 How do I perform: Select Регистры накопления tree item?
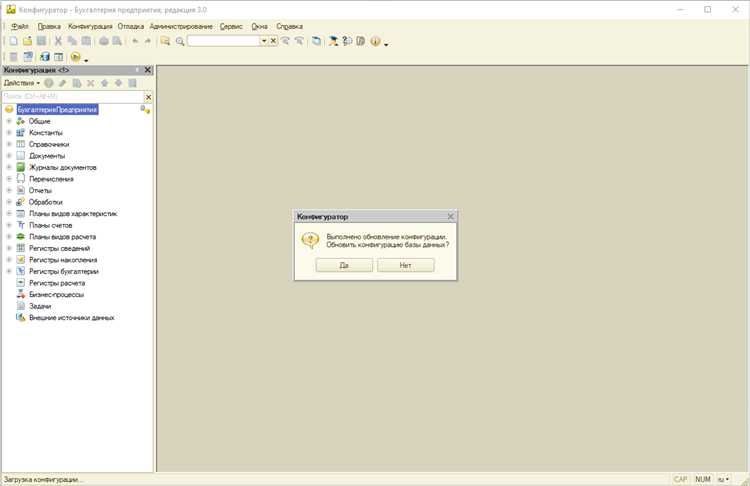pos(63,260)
